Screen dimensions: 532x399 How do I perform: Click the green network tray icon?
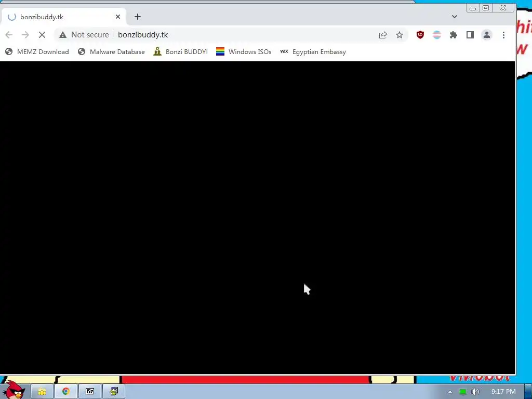pos(463,392)
